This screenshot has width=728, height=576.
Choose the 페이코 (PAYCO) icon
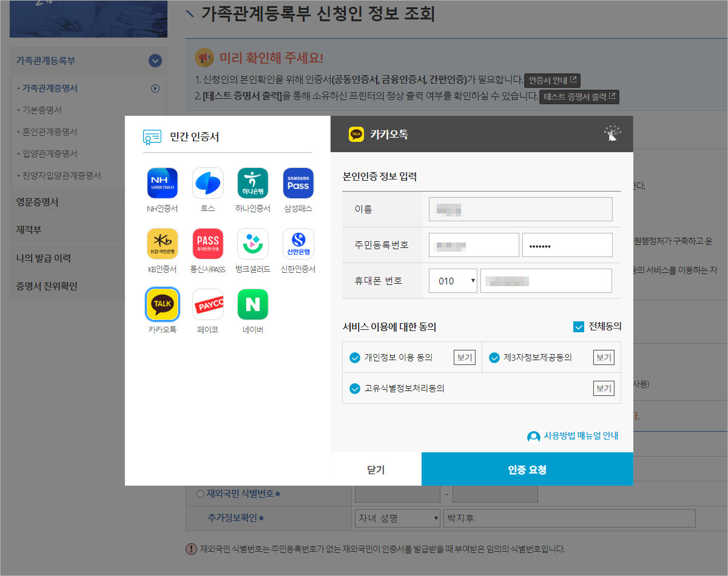tap(208, 304)
